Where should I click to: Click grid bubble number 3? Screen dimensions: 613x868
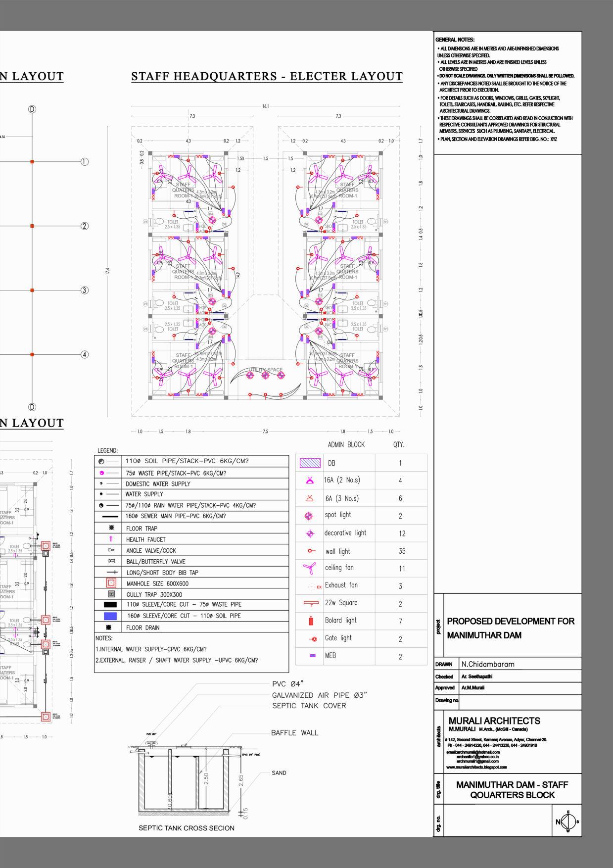pos(85,290)
